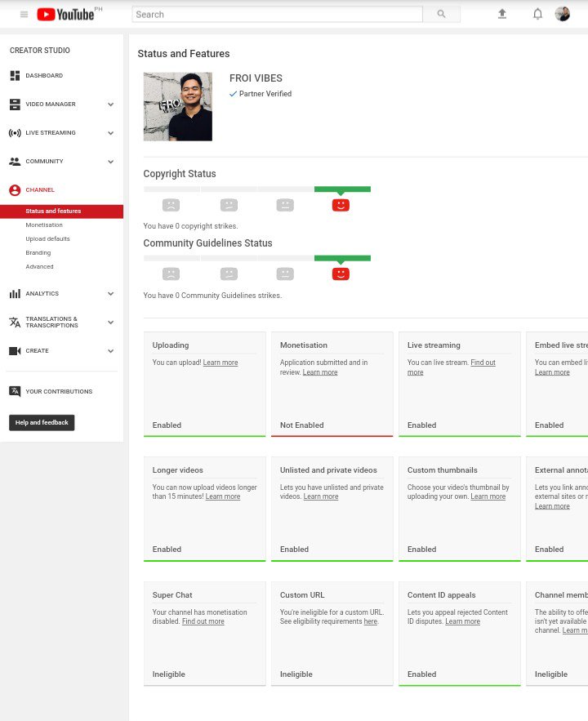Click 'You have 0 copyright strikes.' text
Screen dimensions: 588x721
click(190, 226)
